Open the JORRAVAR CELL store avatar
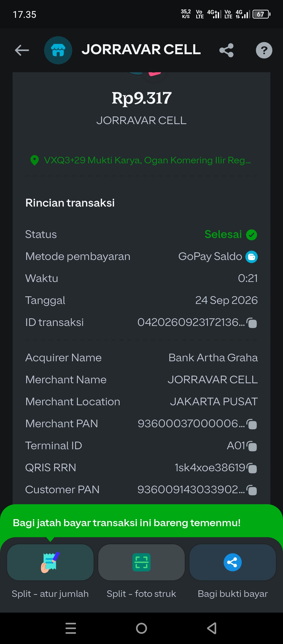Viewport: 283px width, 644px height. click(x=58, y=50)
